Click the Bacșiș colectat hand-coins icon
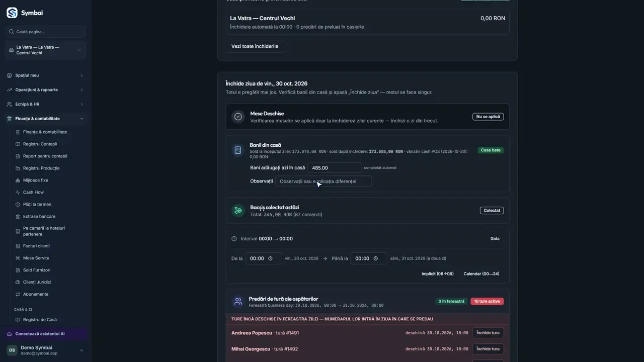 (x=238, y=211)
